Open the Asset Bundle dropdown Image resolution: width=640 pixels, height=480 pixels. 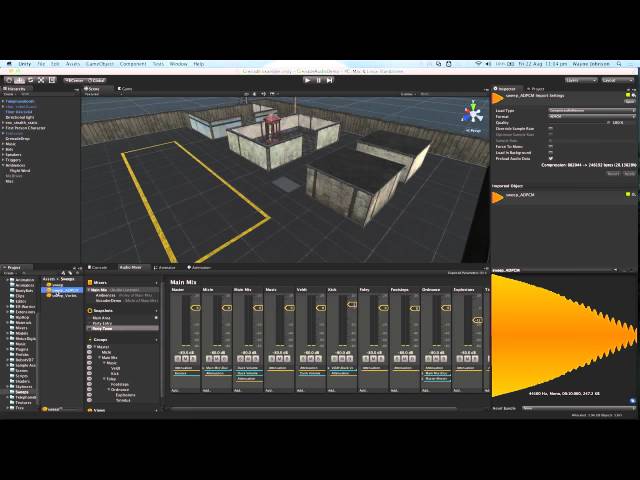coord(578,408)
